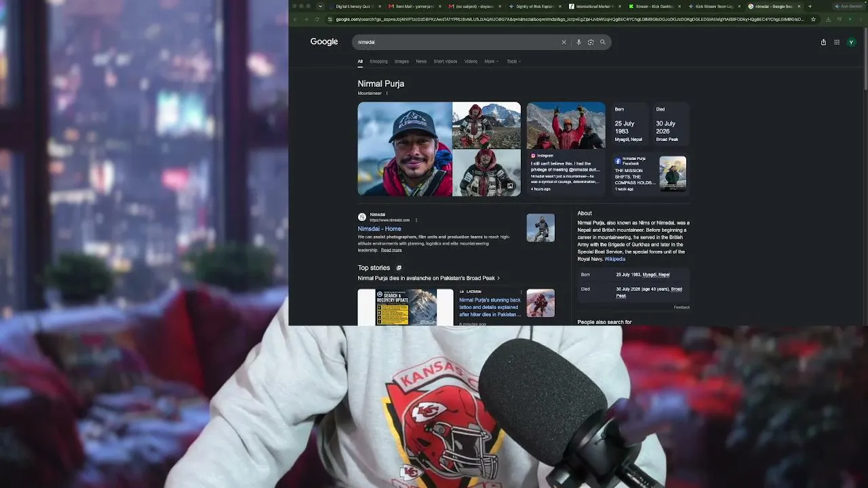Screen dimensions: 868x488
Task: Open LADbible back tattoo story link
Action: pyautogui.click(x=490, y=307)
